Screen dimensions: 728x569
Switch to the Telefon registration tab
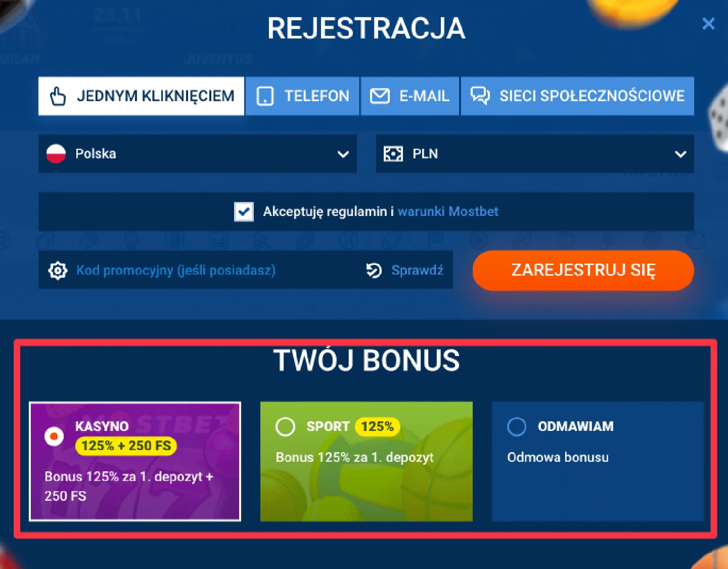coord(302,96)
